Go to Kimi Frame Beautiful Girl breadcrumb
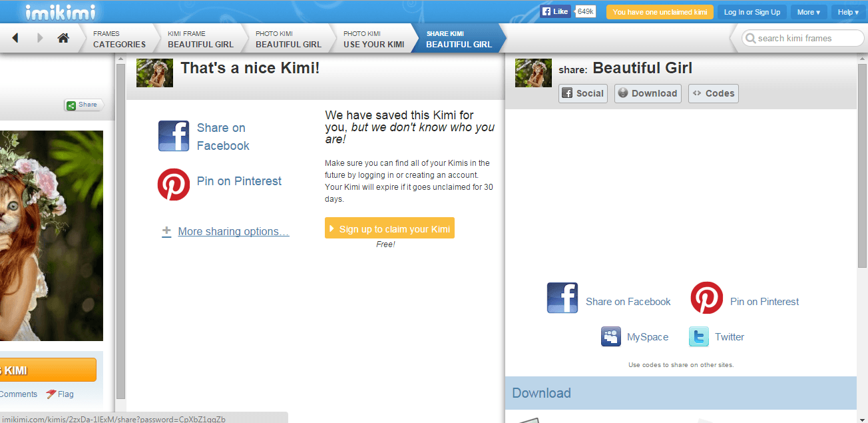Screen dimensions: 868x423 200,39
